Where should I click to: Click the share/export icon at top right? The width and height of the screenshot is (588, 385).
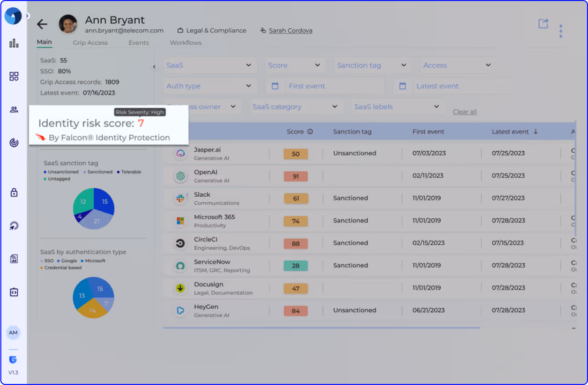(x=543, y=24)
